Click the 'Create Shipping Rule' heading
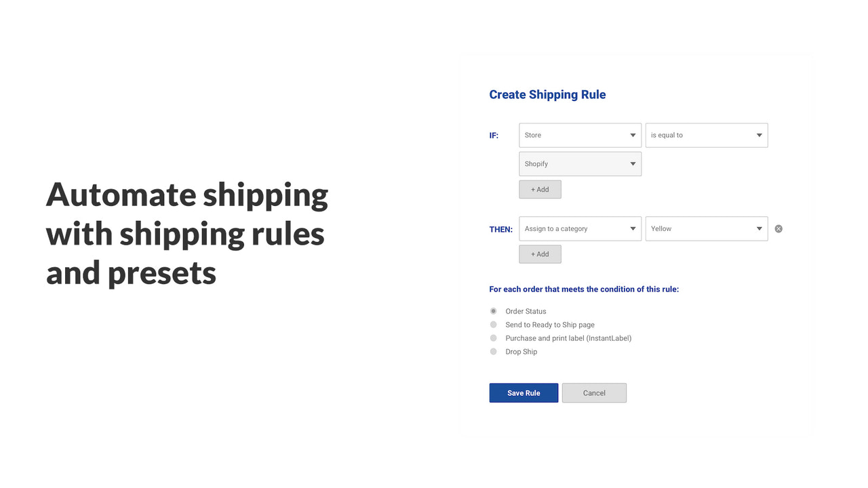The height and width of the screenshot is (488, 868). tap(547, 94)
